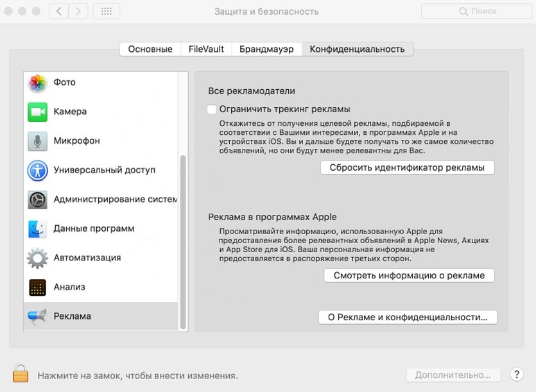Screen dimensions: 536x392
Task: Click the green Camera (Камера) icon
Action: [x=38, y=112]
